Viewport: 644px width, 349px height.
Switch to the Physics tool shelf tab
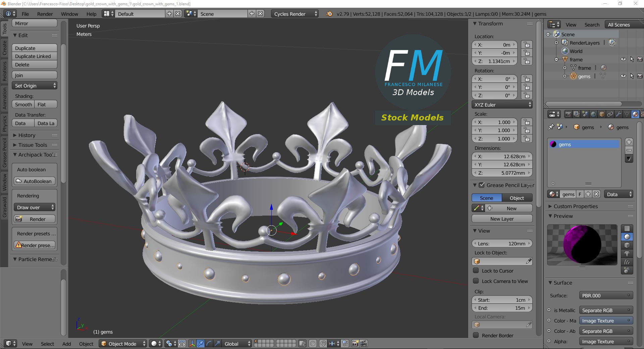coord(4,124)
